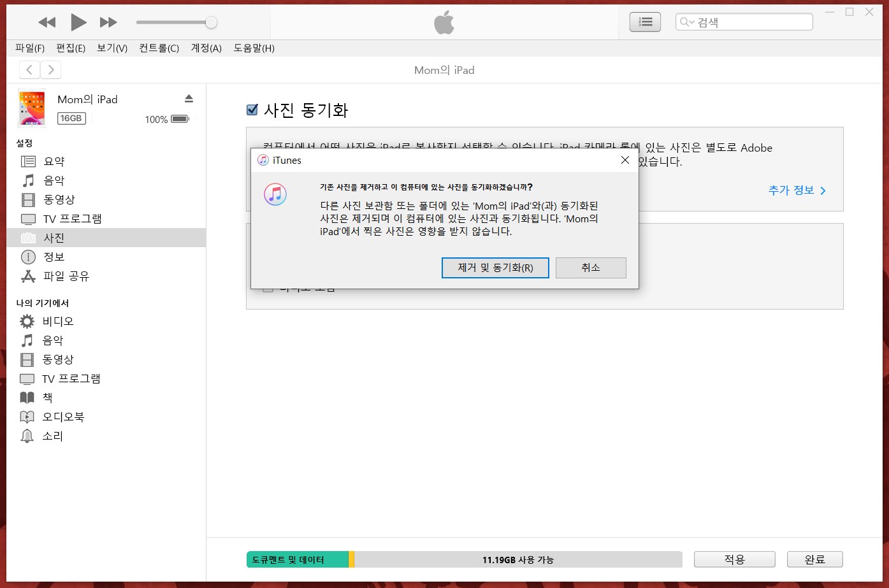Click the 추가 정보 chevron arrow
Image resolution: width=889 pixels, height=588 pixels.
(823, 190)
